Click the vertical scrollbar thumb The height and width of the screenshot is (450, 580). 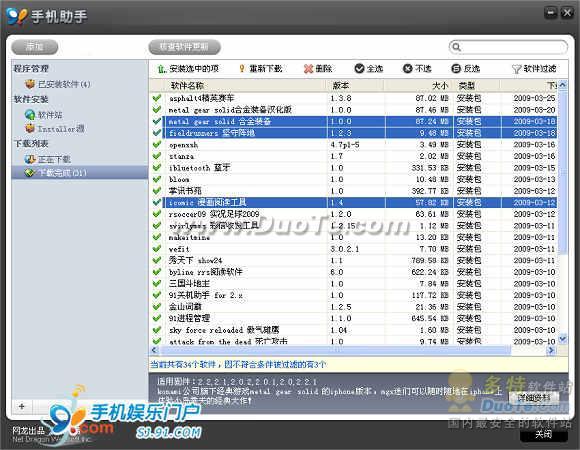click(563, 172)
